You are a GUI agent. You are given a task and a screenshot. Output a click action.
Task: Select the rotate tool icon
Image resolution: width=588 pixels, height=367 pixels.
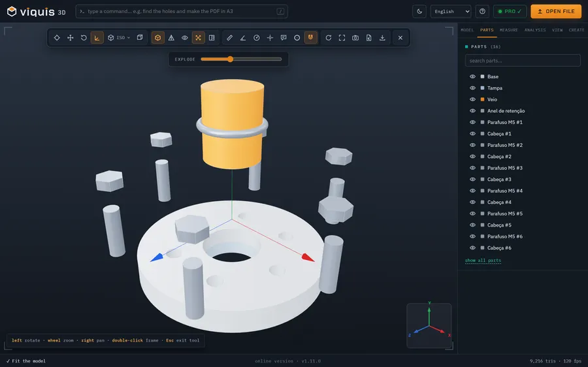[x=84, y=38]
